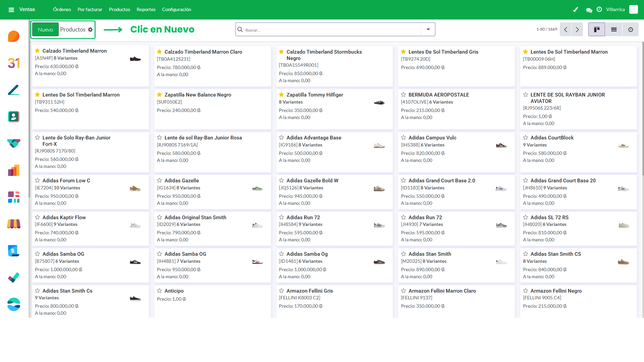
Task: Toggle the favorite star on BERMUDA AEROPOSTALE
Action: point(403,95)
